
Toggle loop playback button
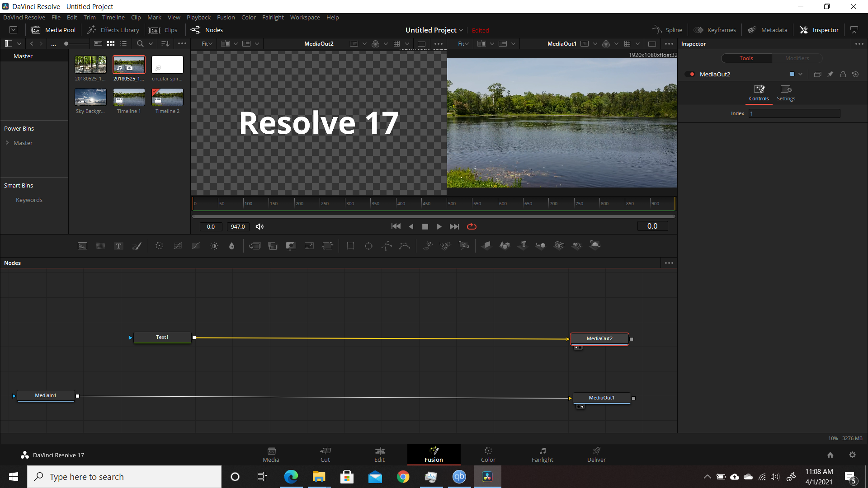click(x=472, y=226)
